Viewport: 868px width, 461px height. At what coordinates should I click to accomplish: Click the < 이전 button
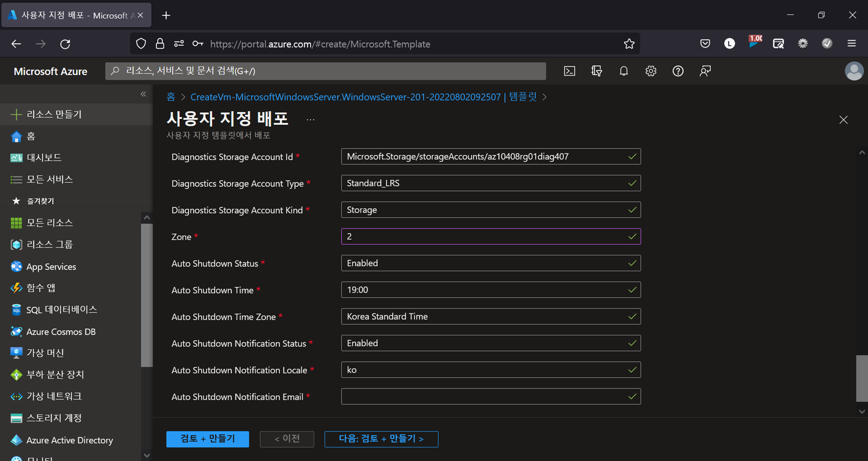(x=287, y=439)
